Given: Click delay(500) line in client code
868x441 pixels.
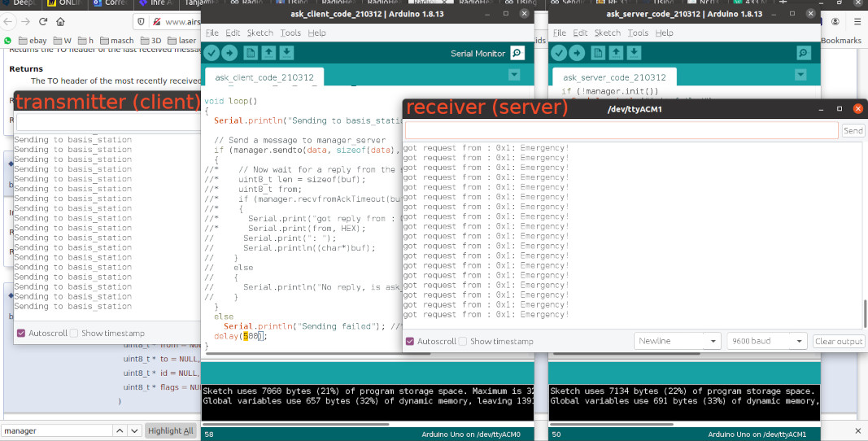Looking at the screenshot, I should pos(241,336).
